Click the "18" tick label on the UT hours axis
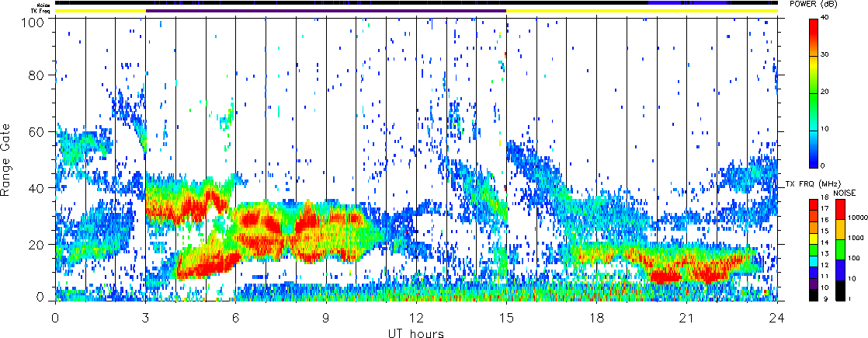 coord(597,318)
